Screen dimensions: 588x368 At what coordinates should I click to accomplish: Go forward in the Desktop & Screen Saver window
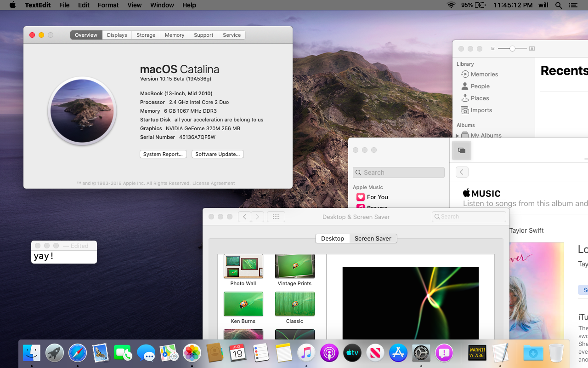point(258,217)
